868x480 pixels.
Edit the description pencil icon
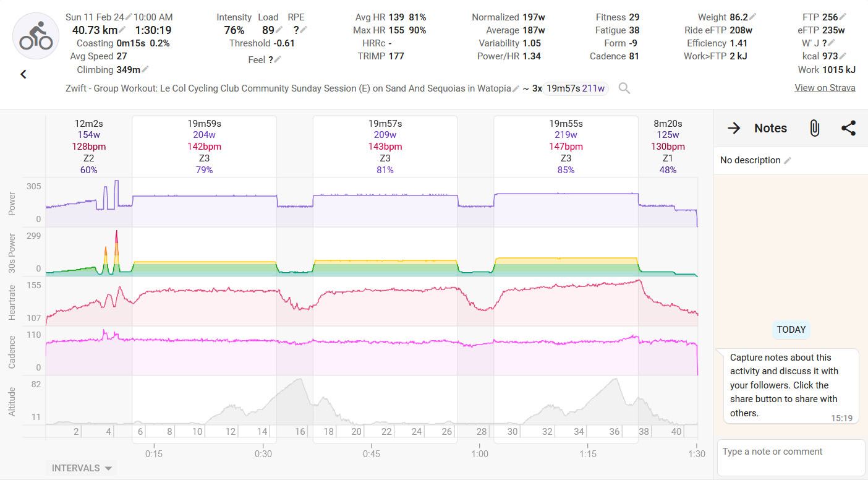787,160
